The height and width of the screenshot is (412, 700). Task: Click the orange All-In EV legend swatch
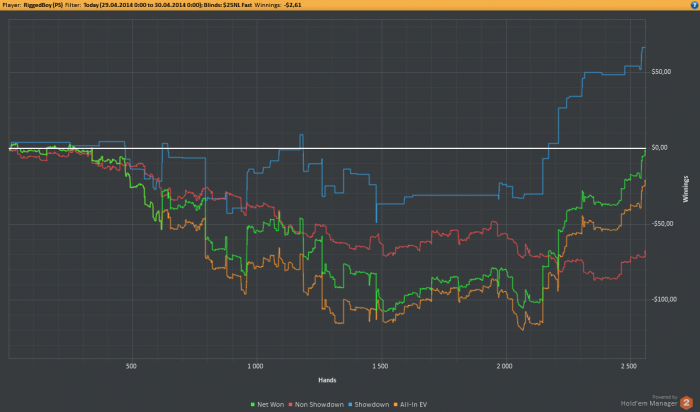tap(395, 405)
